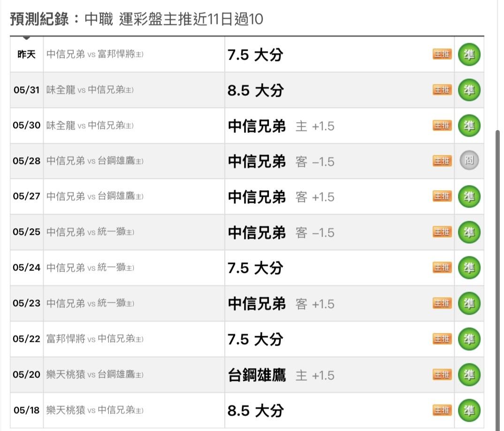
Task: Click the orange 主推 tag in the 05/20 row
Action: click(x=442, y=375)
